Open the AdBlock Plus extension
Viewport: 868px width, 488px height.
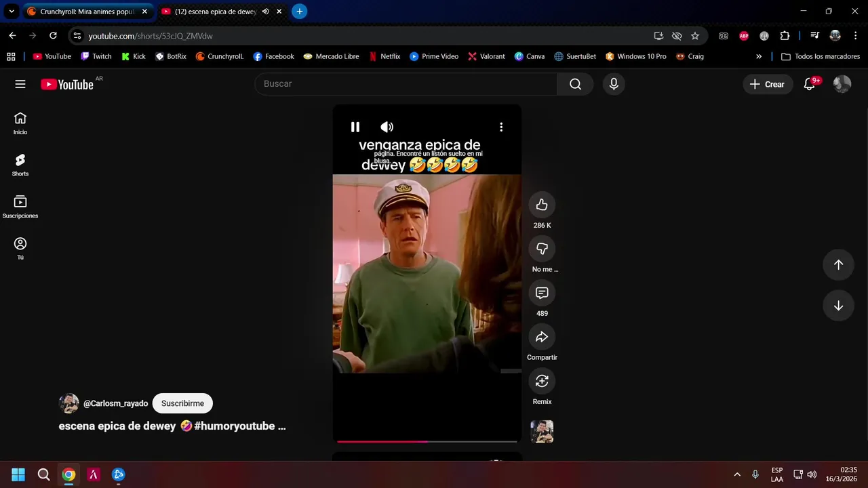coord(744,36)
